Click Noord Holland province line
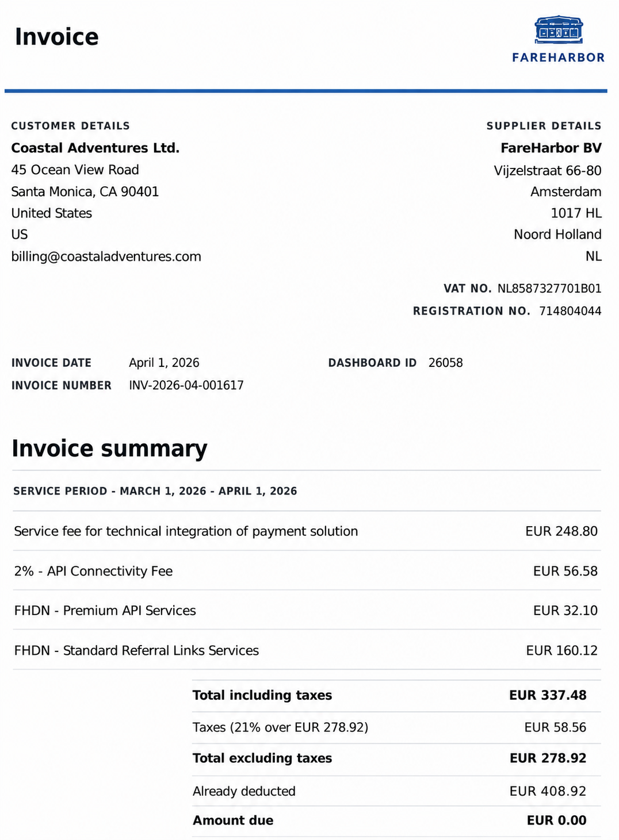The width and height of the screenshot is (619, 840). (x=557, y=235)
